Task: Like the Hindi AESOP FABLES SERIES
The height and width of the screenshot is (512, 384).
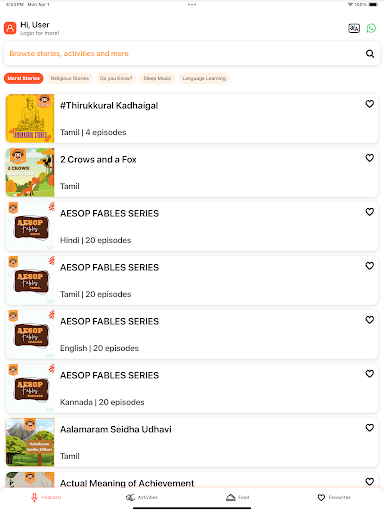Action: 369,212
